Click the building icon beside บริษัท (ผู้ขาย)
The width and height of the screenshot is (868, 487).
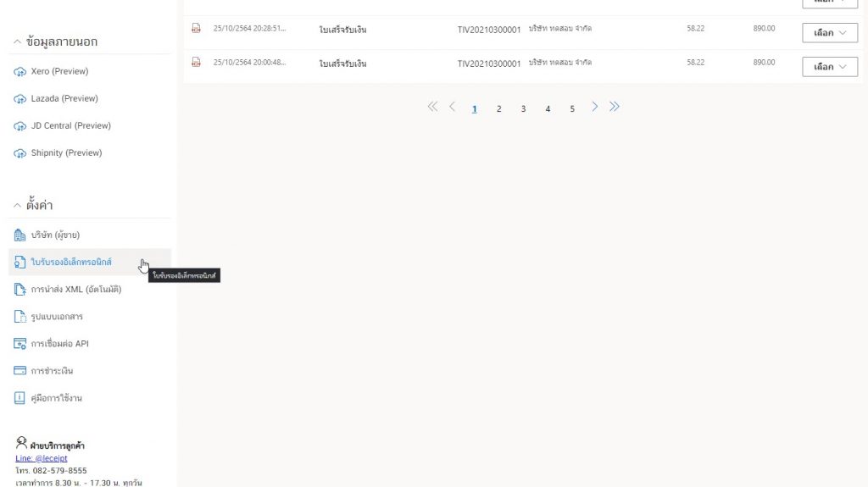point(20,235)
